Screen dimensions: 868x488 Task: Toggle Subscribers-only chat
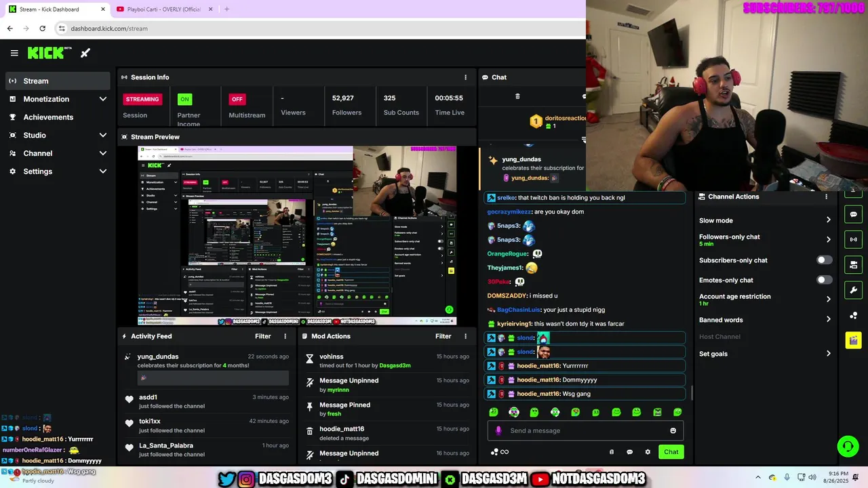coord(824,260)
